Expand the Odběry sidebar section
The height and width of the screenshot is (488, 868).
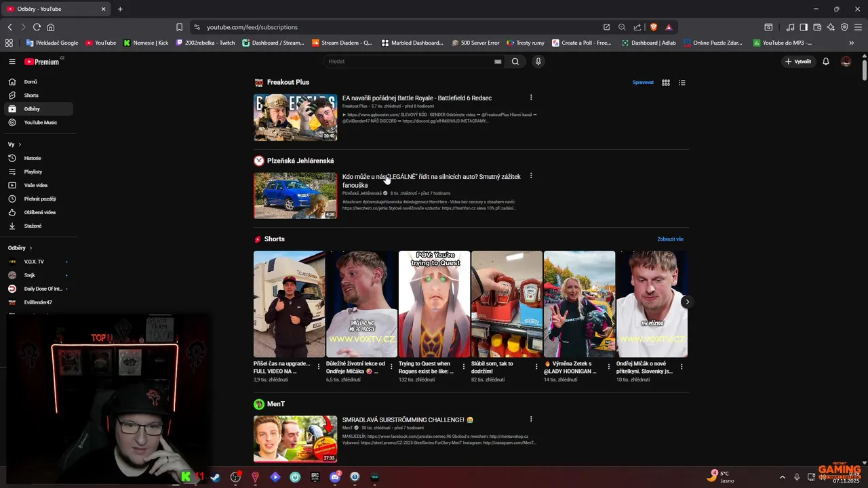[x=20, y=248]
